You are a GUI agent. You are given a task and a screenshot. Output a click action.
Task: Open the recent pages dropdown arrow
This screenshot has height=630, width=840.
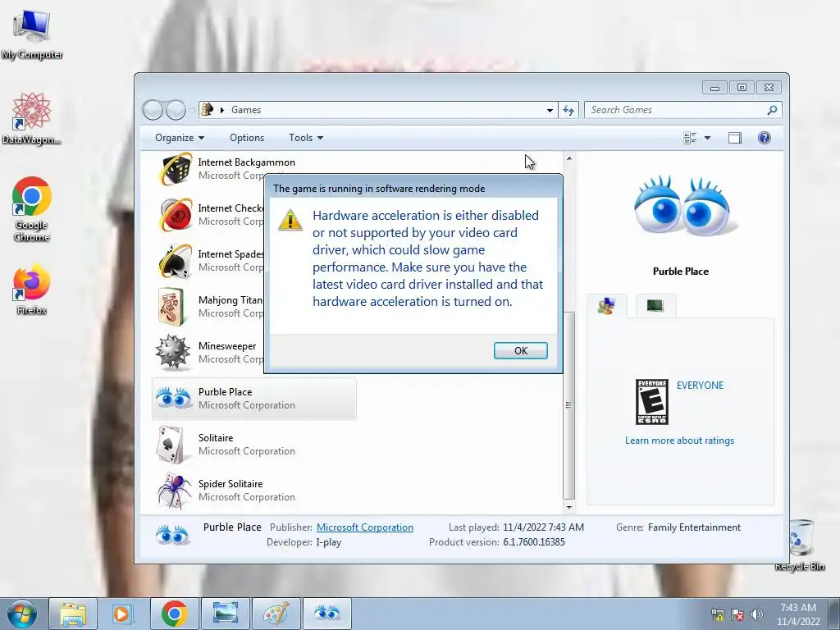coord(192,110)
